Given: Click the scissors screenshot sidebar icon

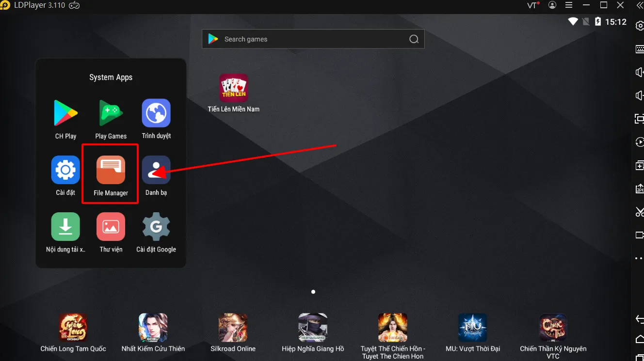Looking at the screenshot, I should 640,212.
